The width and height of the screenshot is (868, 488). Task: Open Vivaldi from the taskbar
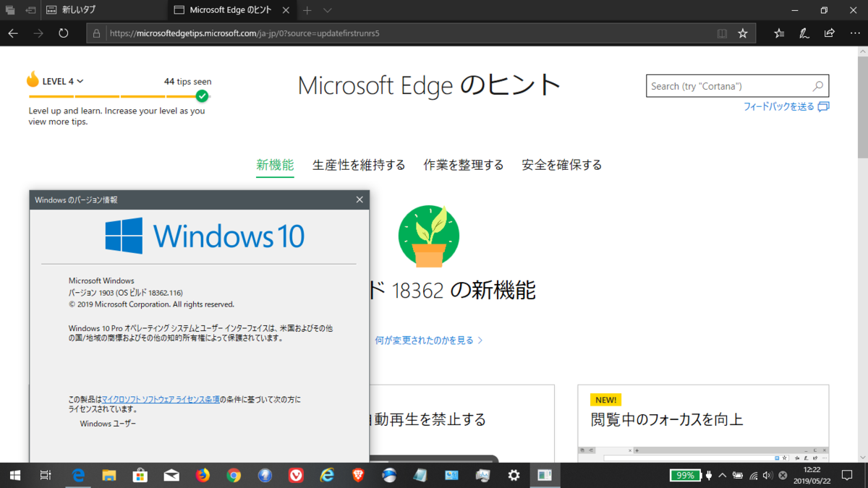(296, 475)
